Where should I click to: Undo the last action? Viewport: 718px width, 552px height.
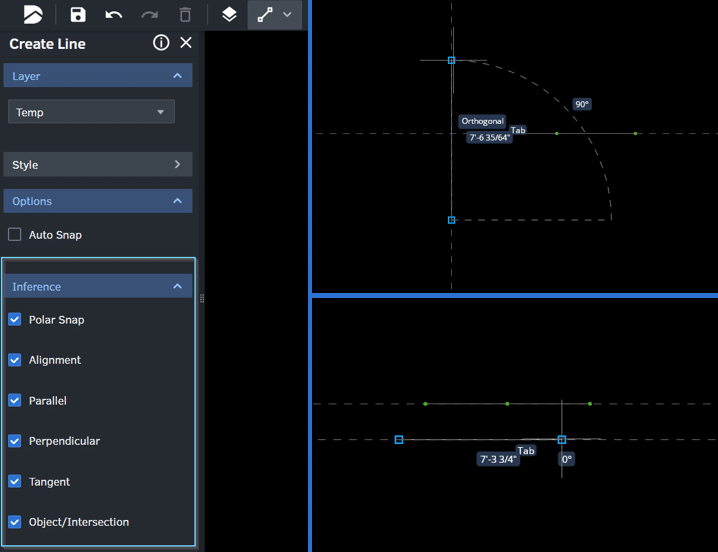(x=114, y=15)
